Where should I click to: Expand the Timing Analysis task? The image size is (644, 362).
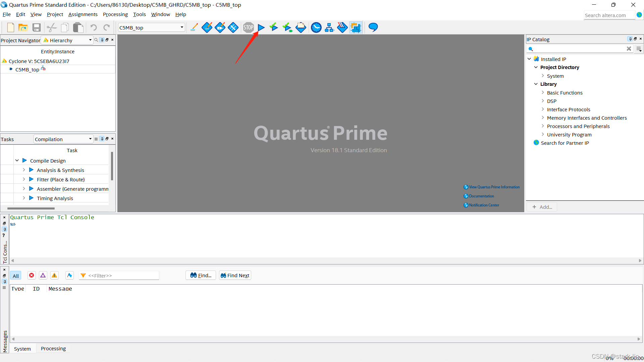tap(24, 198)
